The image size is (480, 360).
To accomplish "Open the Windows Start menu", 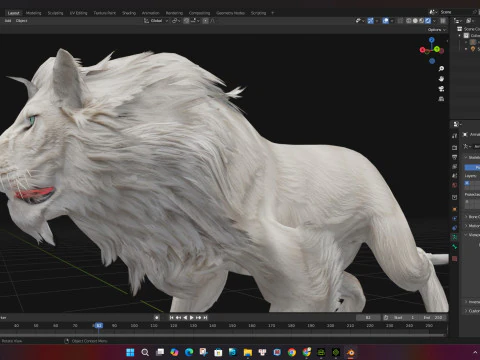I will 130,352.
